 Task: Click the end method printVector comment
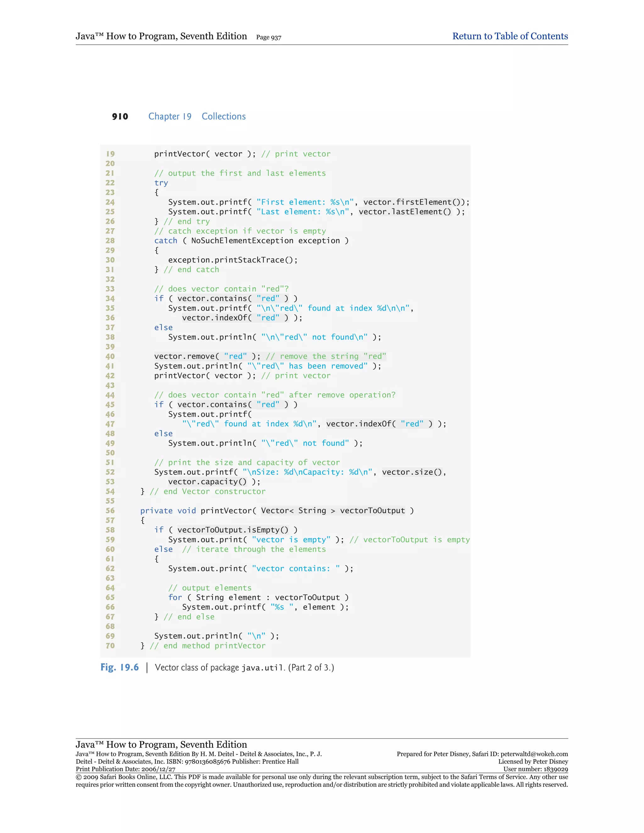point(208,646)
